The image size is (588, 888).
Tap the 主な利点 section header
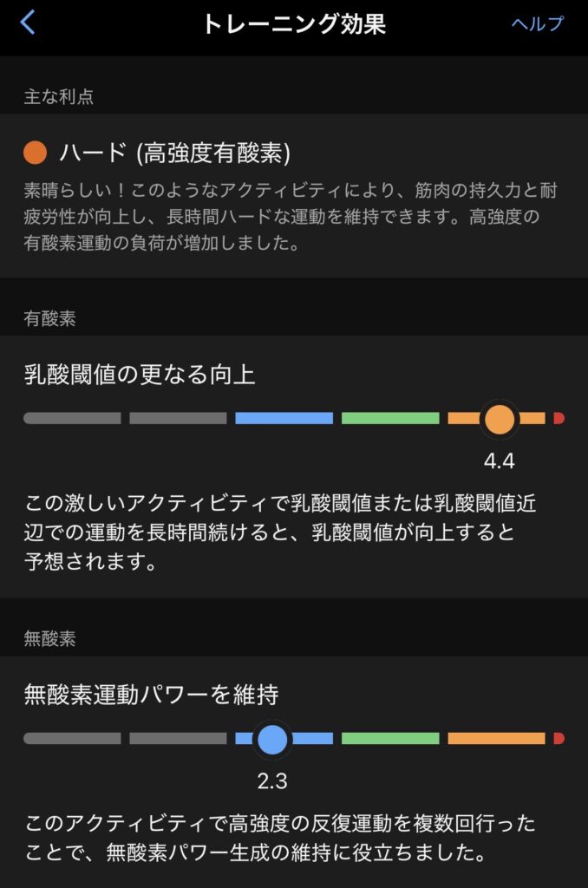pos(59,96)
